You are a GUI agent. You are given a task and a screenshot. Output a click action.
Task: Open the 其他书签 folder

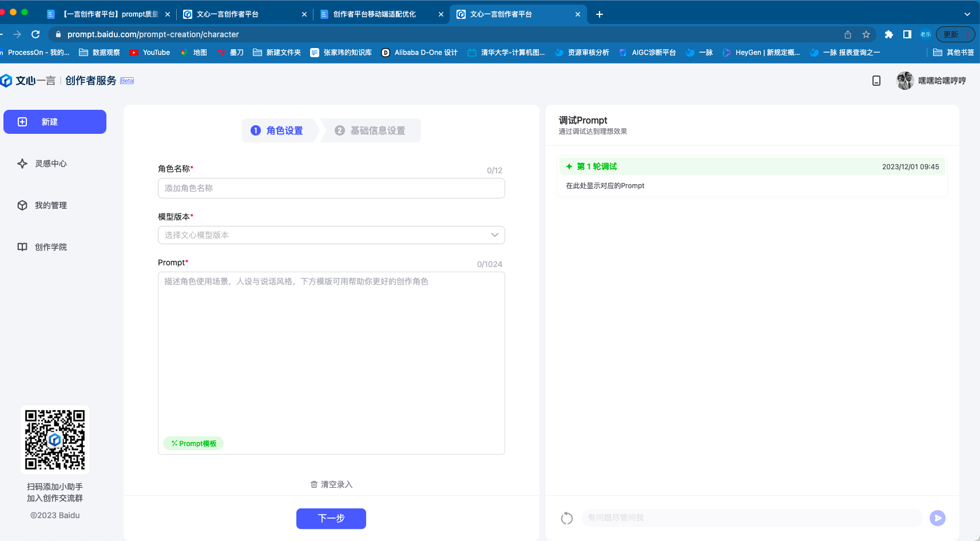[x=953, y=53]
